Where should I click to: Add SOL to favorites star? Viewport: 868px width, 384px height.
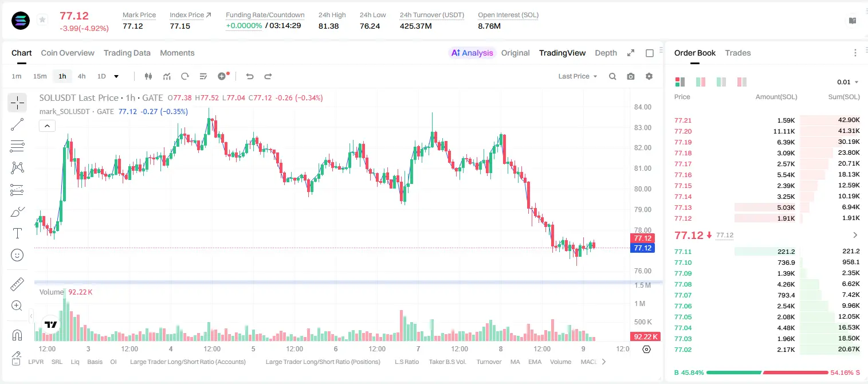point(42,20)
